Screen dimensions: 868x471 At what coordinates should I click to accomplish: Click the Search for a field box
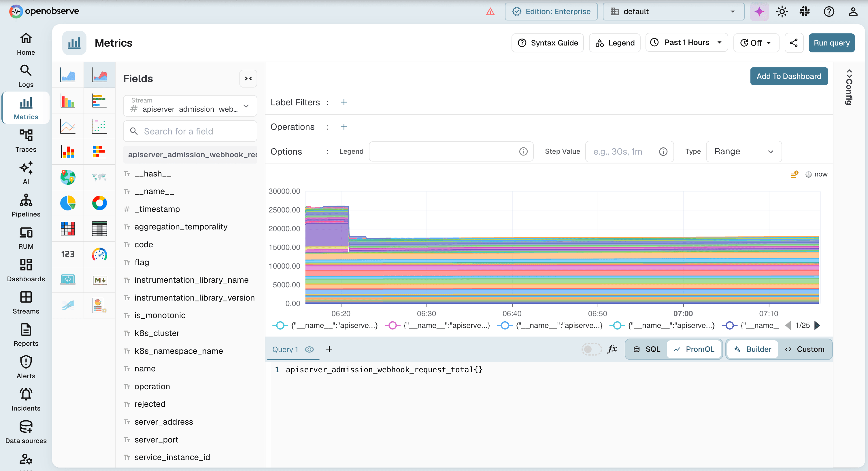(x=190, y=131)
